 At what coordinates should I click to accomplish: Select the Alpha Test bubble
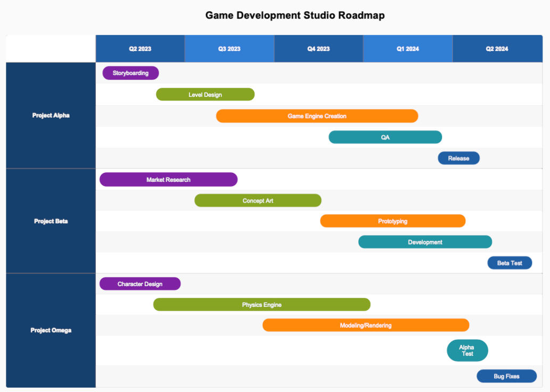467,350
